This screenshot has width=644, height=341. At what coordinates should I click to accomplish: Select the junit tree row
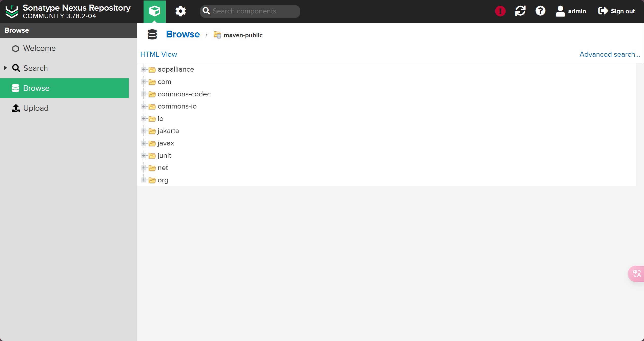click(386, 156)
